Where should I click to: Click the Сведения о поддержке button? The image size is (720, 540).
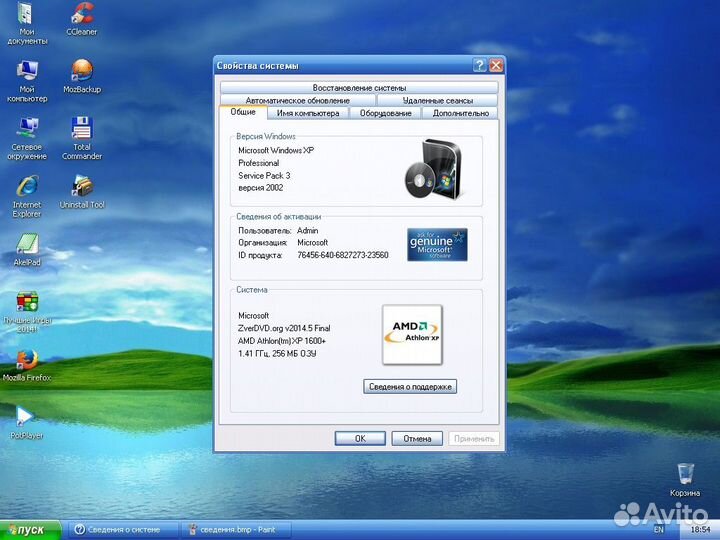click(x=410, y=387)
